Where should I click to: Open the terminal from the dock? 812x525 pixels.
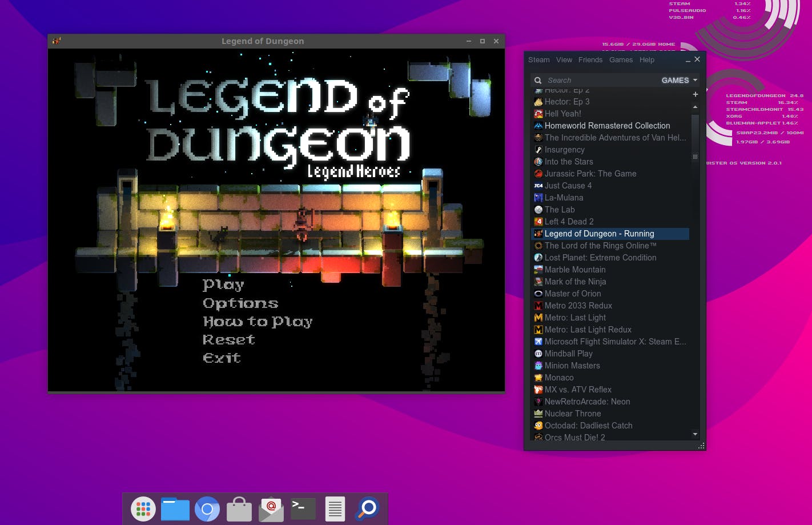pos(303,508)
